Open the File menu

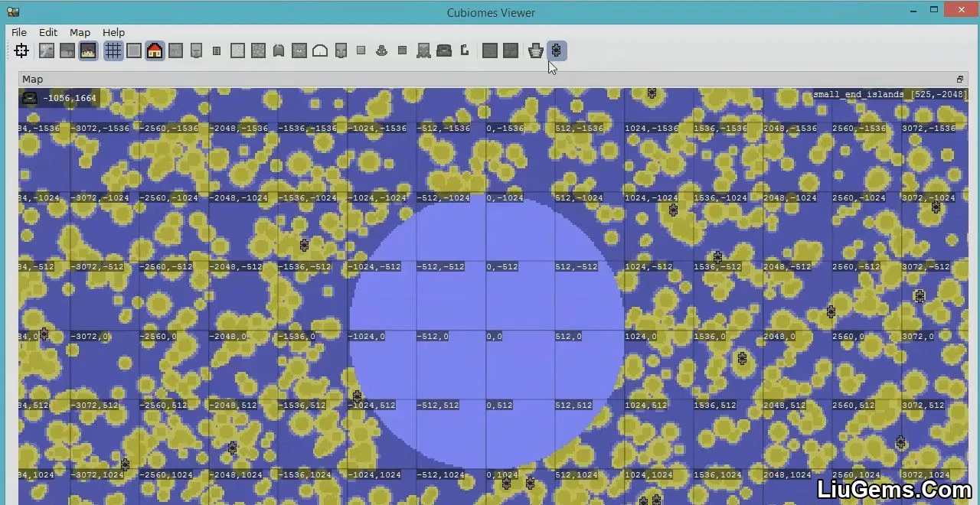point(19,32)
